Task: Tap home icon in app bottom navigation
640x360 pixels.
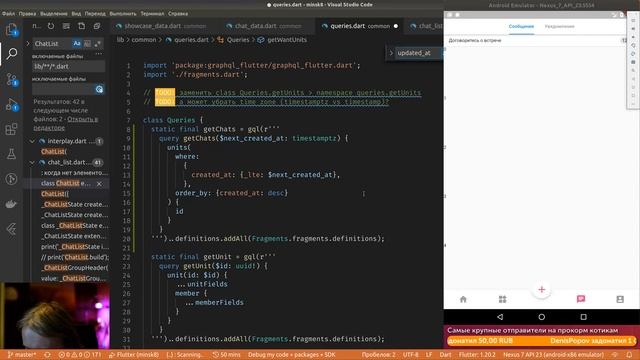Action: [463, 299]
